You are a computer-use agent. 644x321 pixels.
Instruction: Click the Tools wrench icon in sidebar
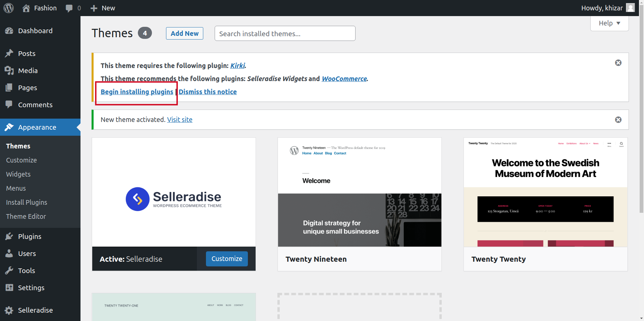pos(9,271)
